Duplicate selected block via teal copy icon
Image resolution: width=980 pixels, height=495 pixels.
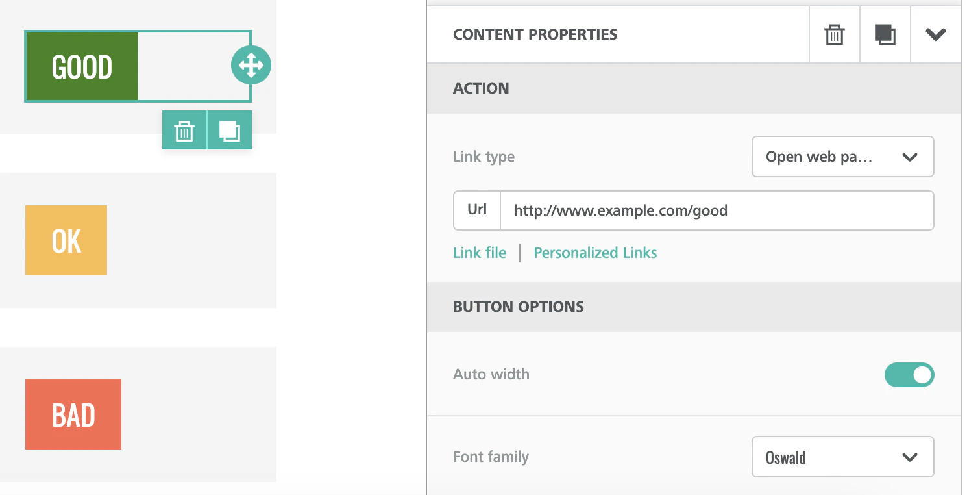[230, 131]
